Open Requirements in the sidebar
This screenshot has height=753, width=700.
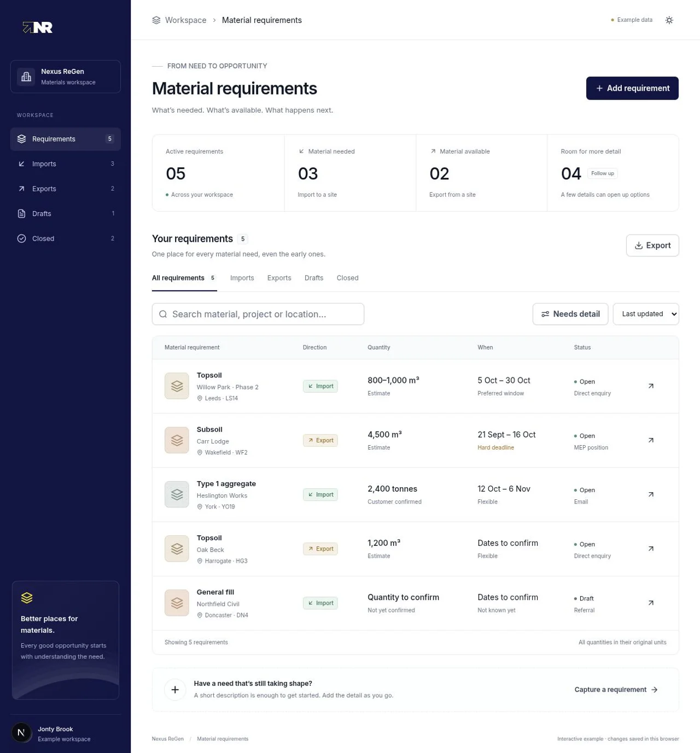(x=66, y=139)
